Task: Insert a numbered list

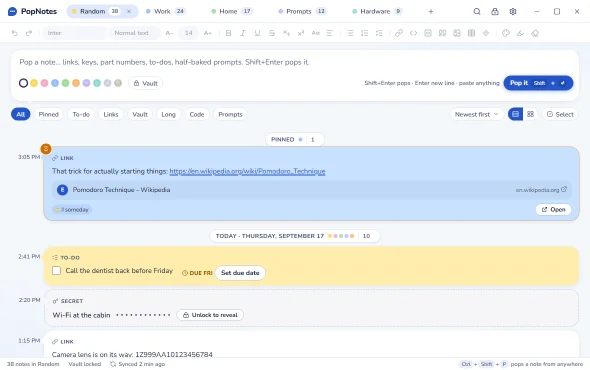Action: point(365,33)
